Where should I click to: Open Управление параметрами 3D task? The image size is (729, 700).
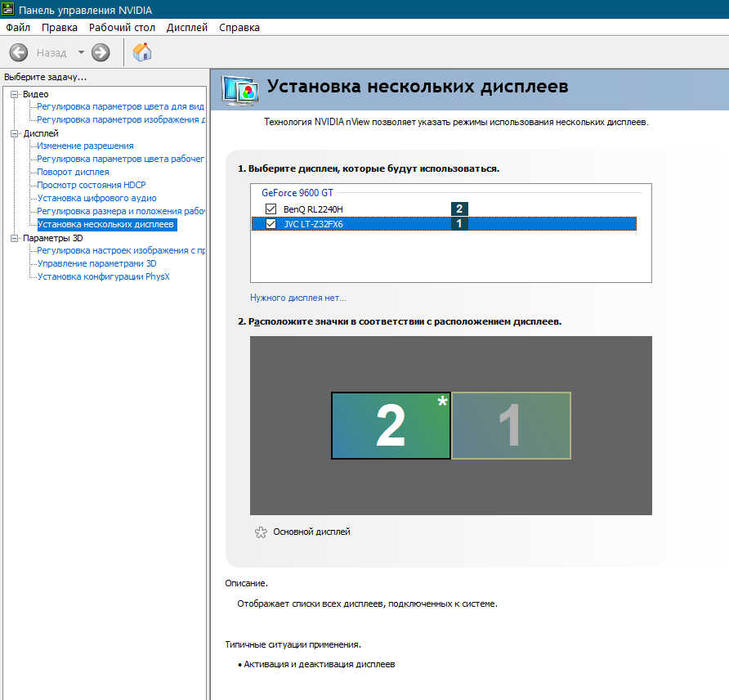pyautogui.click(x=96, y=263)
